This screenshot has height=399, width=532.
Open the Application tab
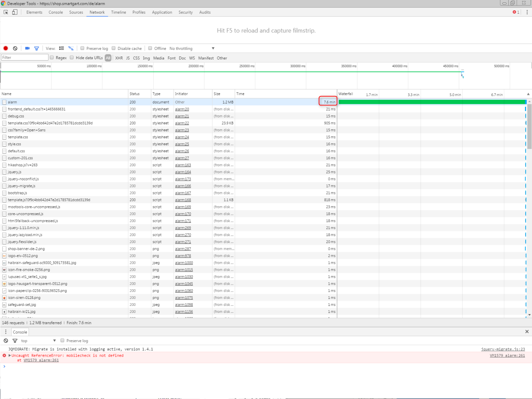pos(162,12)
